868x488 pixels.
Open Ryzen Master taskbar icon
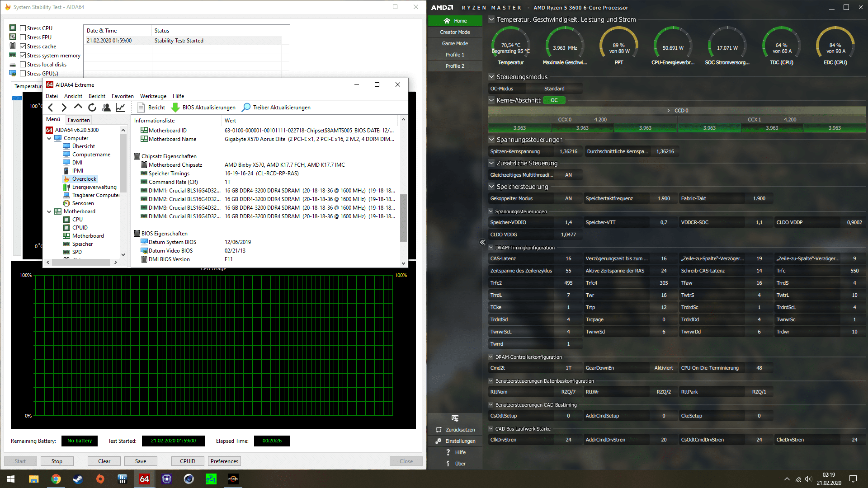coord(233,479)
